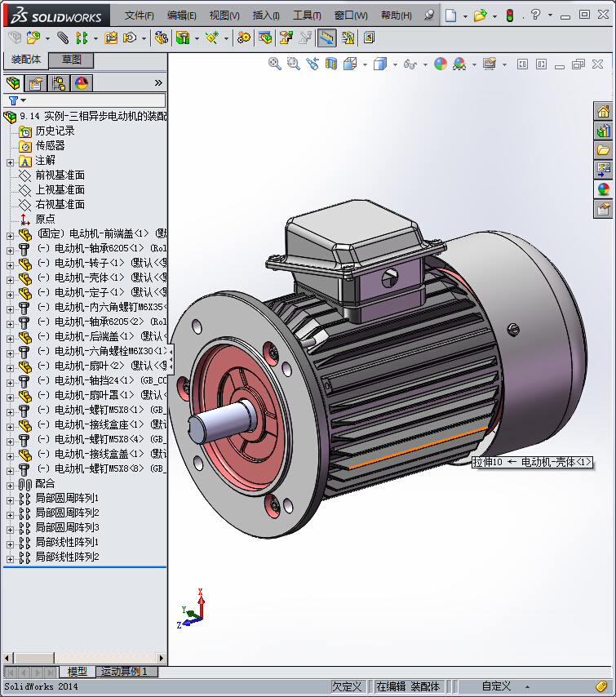Select the 草图 command tab

tap(71, 60)
